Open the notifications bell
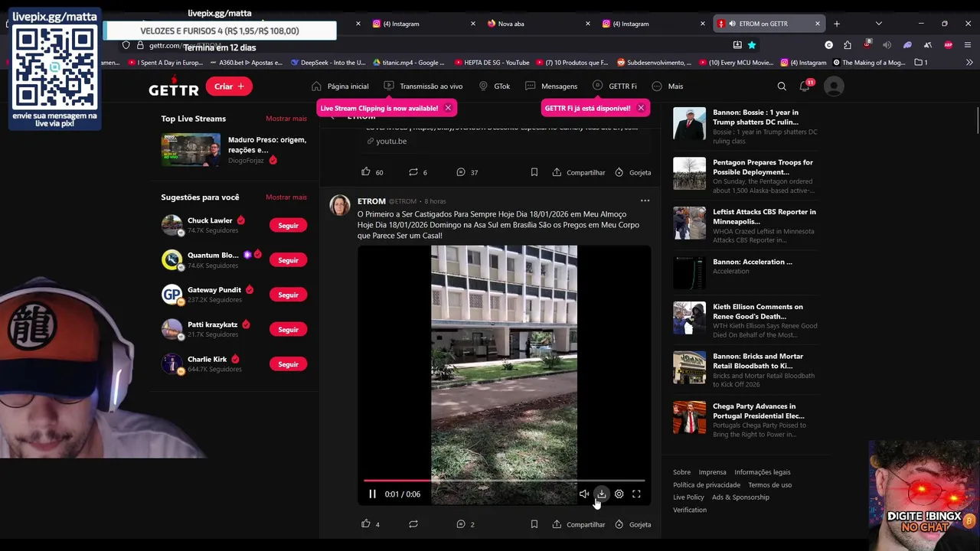 point(805,86)
